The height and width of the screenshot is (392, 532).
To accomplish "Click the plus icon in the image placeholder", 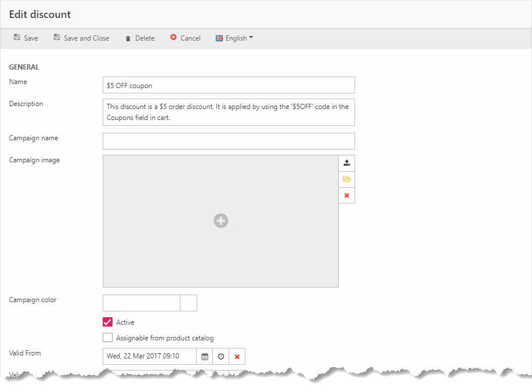I will [220, 221].
